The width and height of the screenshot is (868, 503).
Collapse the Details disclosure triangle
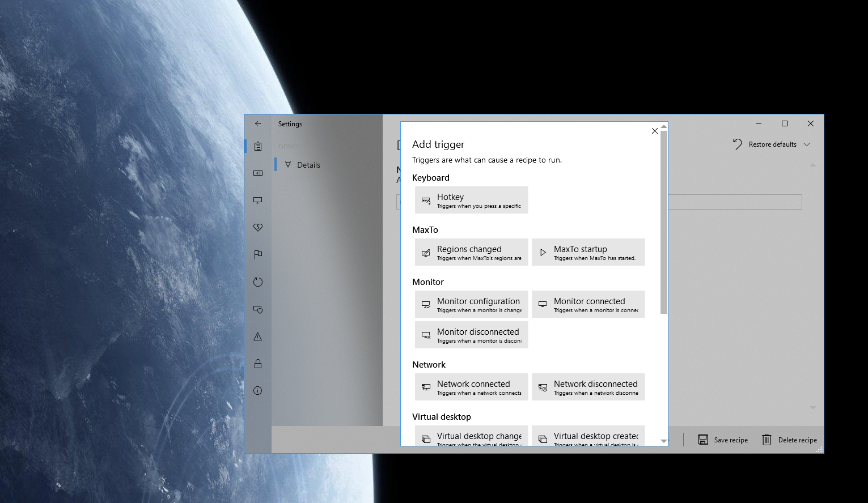coord(288,164)
